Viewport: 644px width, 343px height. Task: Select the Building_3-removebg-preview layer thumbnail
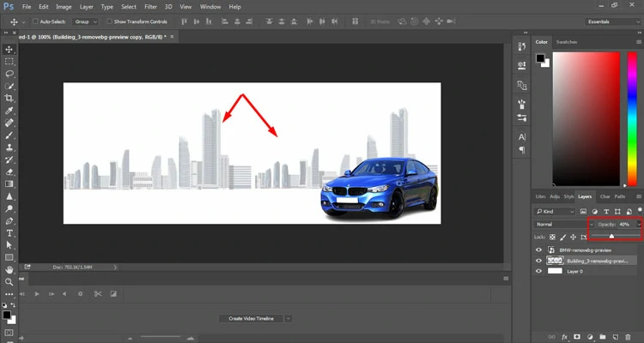pyautogui.click(x=553, y=259)
